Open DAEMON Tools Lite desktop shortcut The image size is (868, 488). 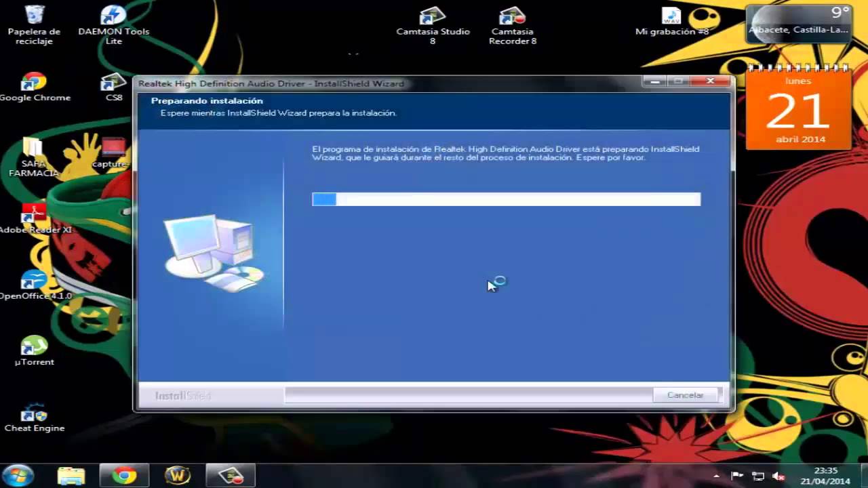click(x=114, y=24)
